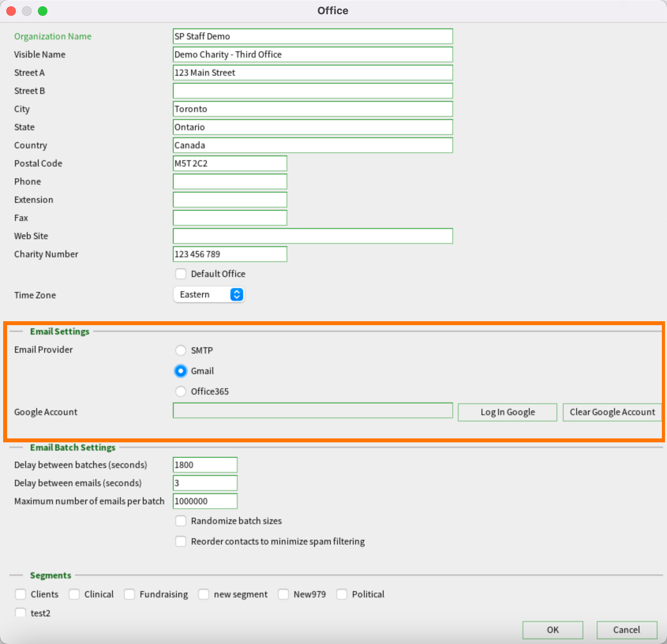Select the SMTP email provider option
Viewport: 667px width, 644px height.
coord(181,350)
